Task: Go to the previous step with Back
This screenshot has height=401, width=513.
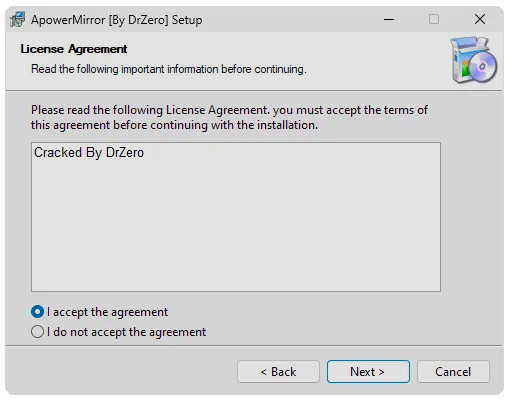Action: (x=278, y=371)
